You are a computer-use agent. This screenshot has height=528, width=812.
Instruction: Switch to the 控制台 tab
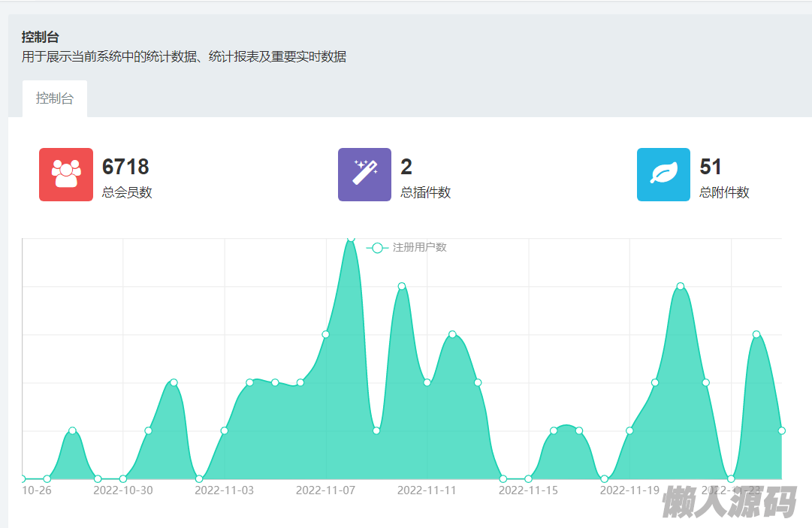tap(55, 98)
